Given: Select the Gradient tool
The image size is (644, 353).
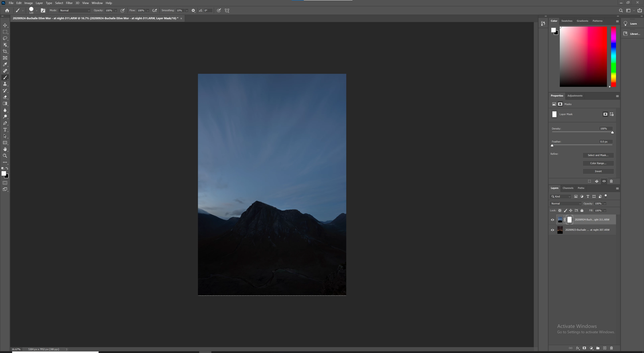Looking at the screenshot, I should [5, 104].
